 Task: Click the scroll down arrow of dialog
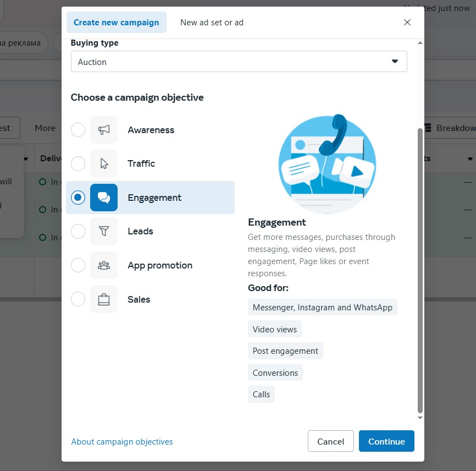(x=420, y=418)
